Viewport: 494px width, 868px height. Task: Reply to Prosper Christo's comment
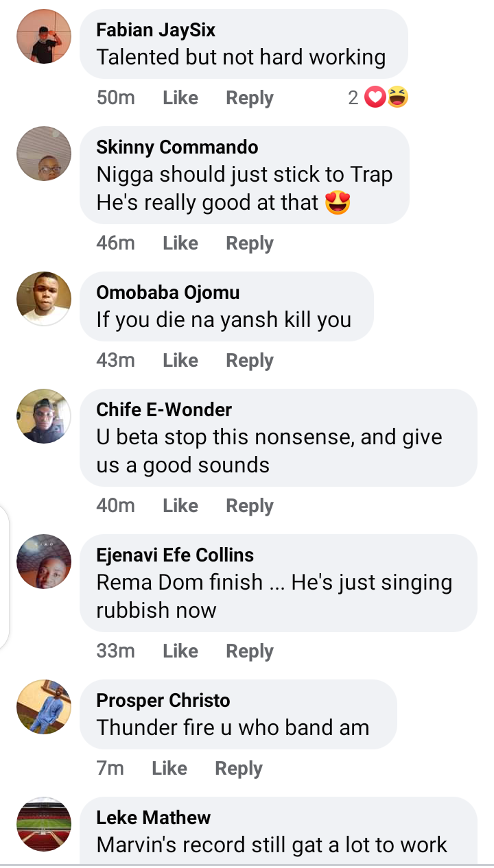pos(239,768)
